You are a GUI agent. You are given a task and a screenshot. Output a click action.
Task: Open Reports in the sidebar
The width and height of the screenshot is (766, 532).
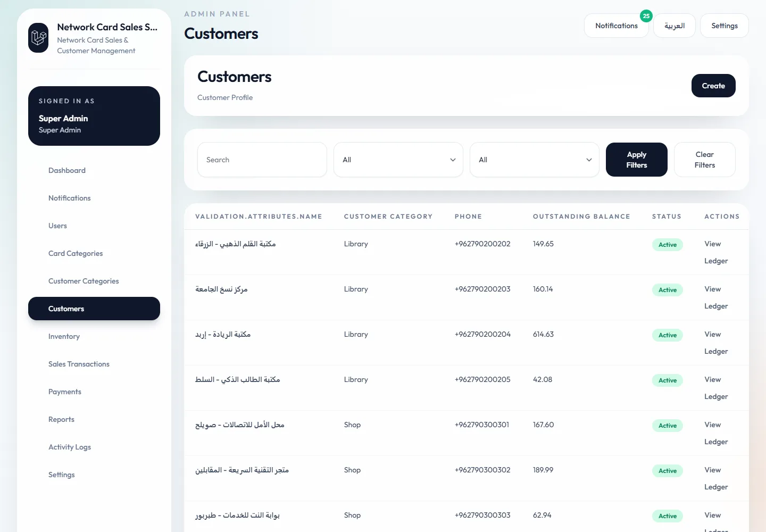click(x=94, y=419)
